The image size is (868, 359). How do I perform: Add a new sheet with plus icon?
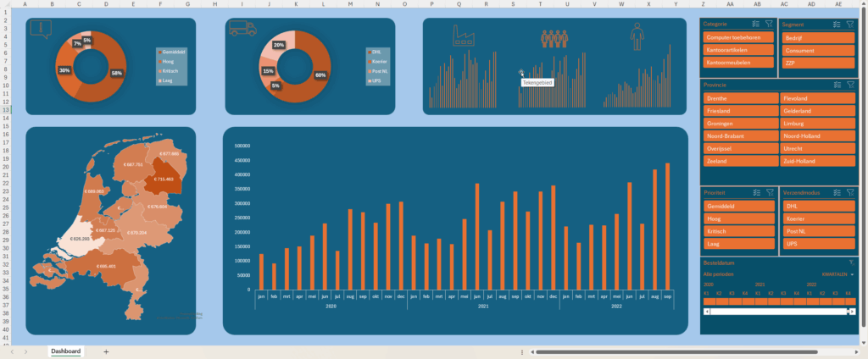[106, 351]
